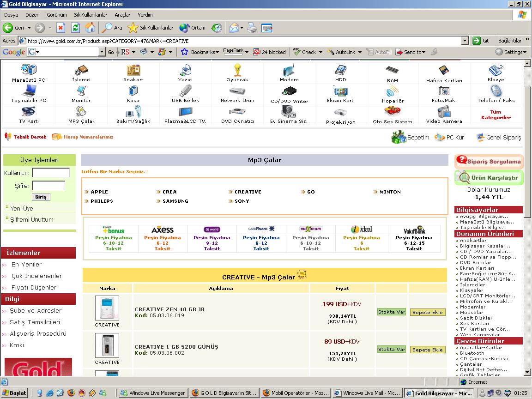Open the Sepetim shopping cart
This screenshot has width=532, height=399.
click(410, 138)
